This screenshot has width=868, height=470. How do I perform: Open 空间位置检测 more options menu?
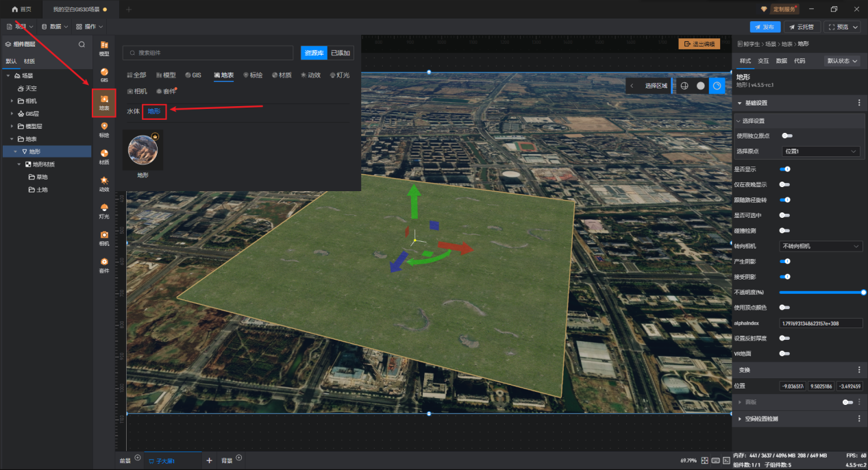(859, 418)
